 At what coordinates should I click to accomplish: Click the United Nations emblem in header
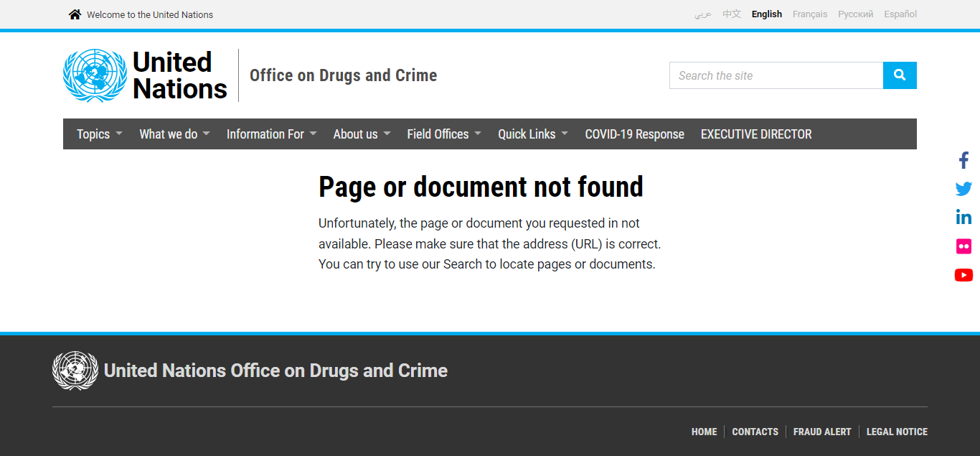95,75
